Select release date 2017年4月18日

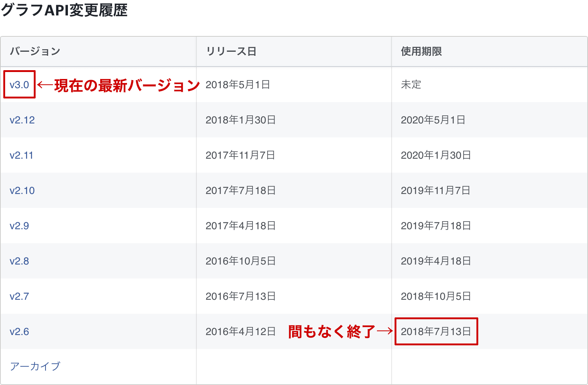click(x=241, y=226)
